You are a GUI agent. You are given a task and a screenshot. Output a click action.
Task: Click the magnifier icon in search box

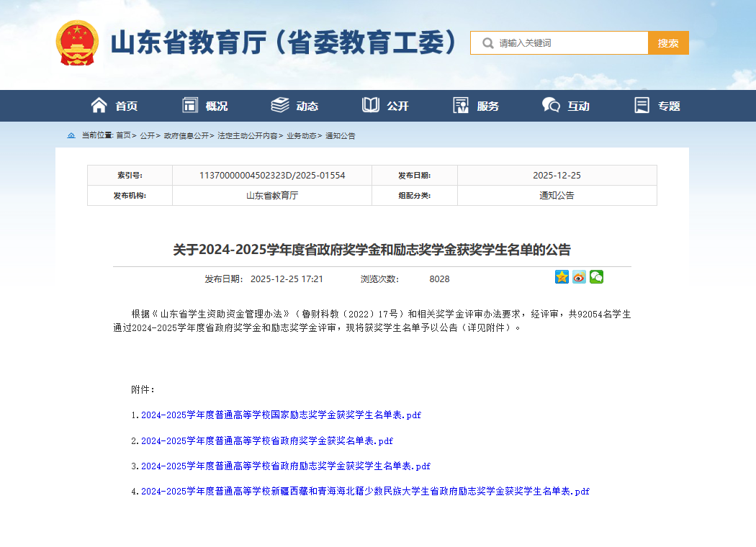tap(488, 43)
